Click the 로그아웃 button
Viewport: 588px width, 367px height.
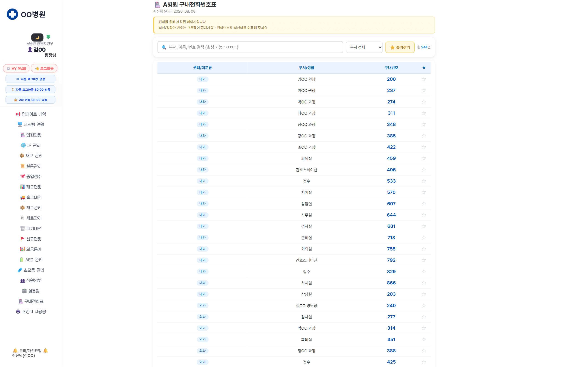pyautogui.click(x=44, y=68)
